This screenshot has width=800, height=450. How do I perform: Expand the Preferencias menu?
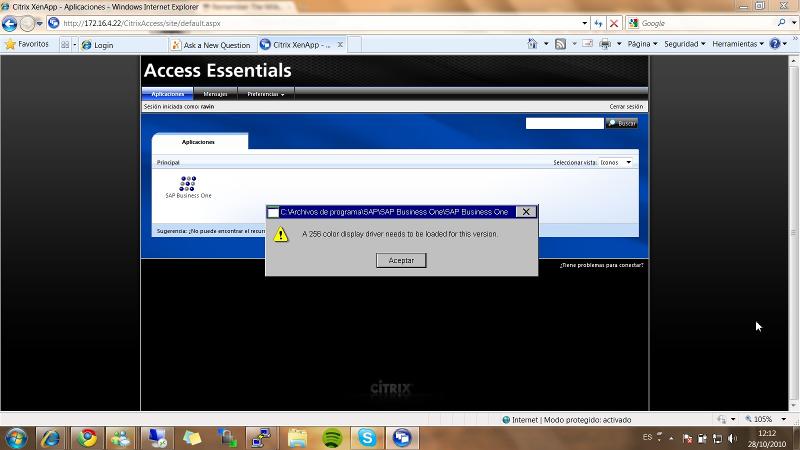pos(265,94)
